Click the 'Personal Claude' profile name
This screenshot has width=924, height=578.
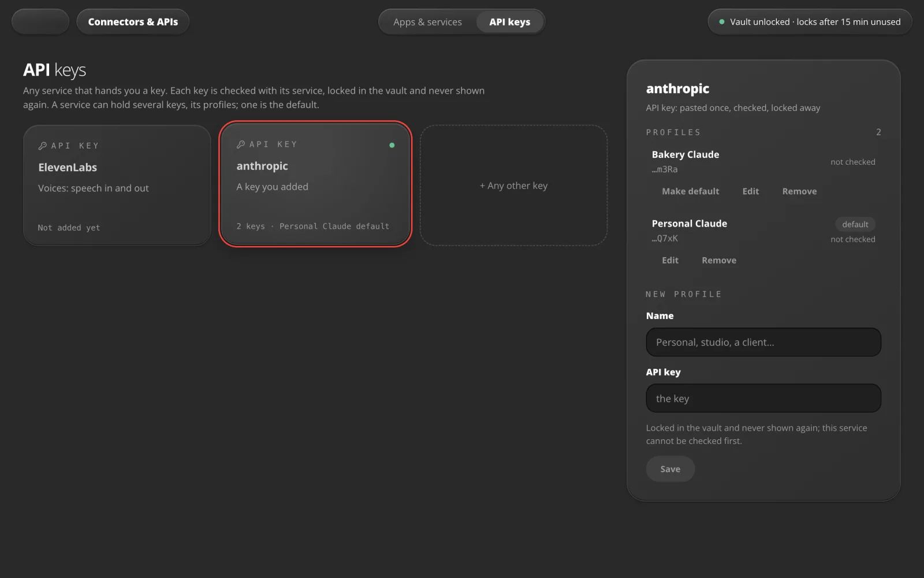click(689, 223)
